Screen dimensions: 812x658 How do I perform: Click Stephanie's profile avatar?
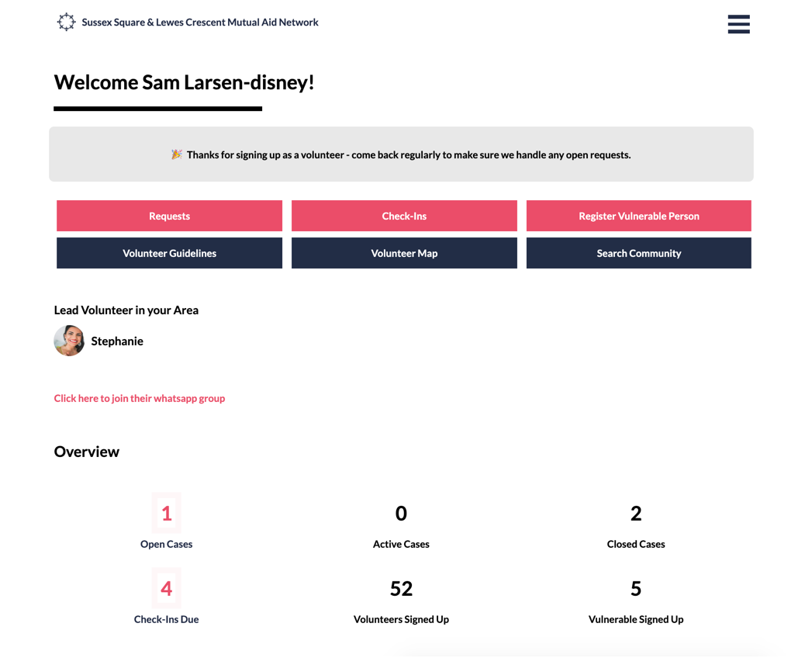[69, 341]
